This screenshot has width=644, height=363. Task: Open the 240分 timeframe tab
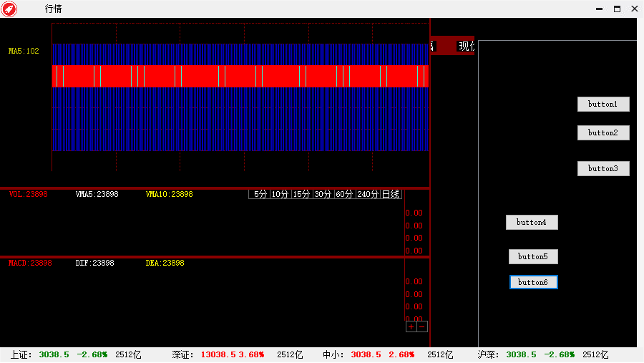[368, 195]
